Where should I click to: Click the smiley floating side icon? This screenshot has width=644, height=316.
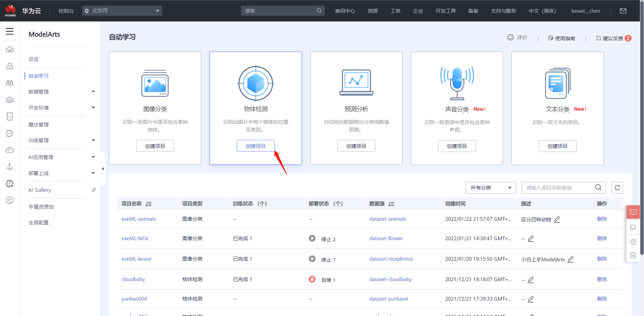point(633,227)
